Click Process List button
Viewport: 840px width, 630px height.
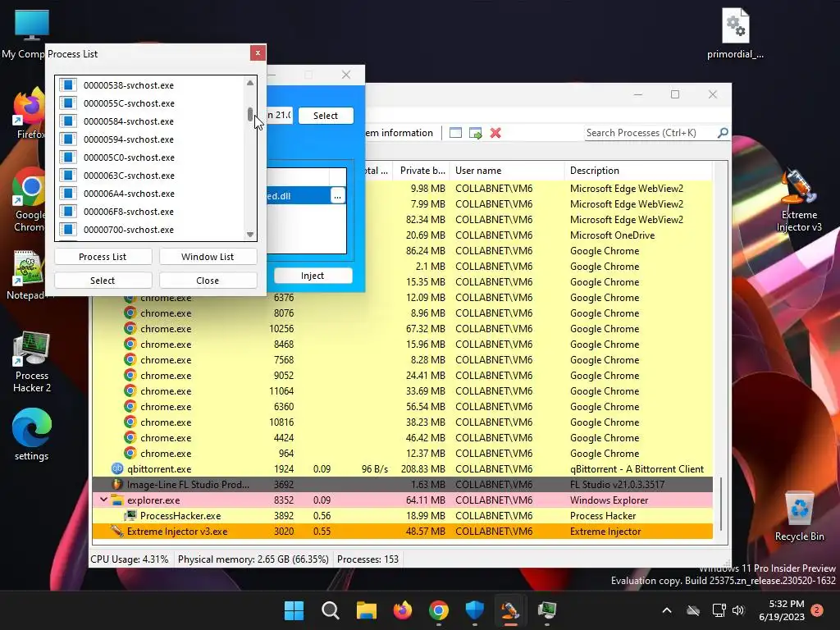[103, 257]
